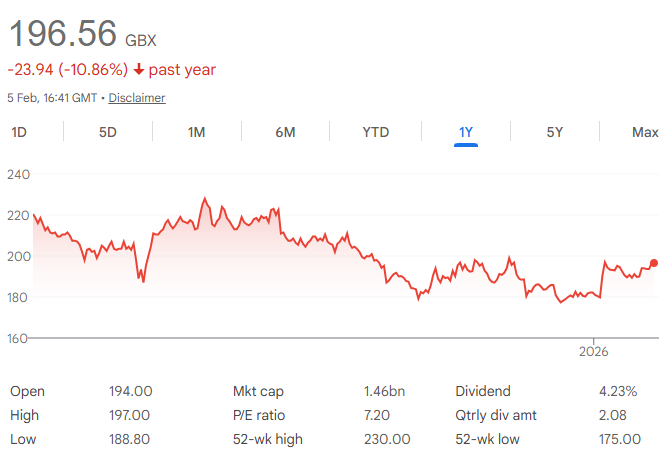This screenshot has width=668, height=469.
Task: Select the 5D time range tab
Action: point(108,132)
